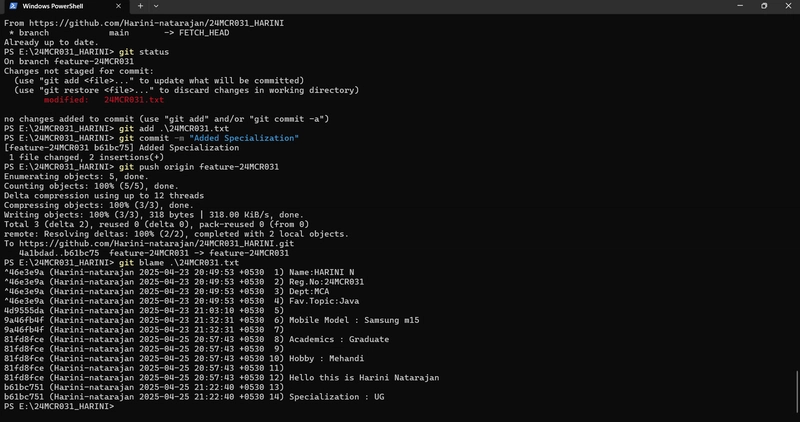Click 'On branch feature-24MCR031' line
This screenshot has height=422, width=800.
click(69, 61)
